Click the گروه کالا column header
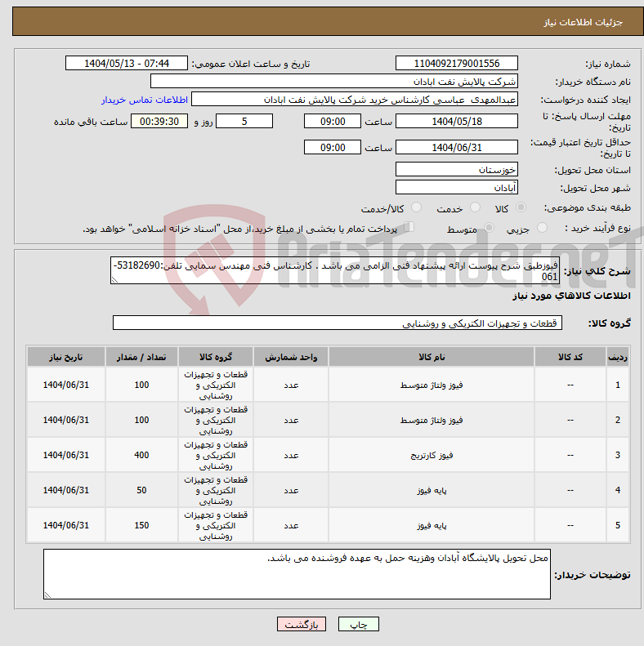The image size is (644, 646). click(216, 357)
